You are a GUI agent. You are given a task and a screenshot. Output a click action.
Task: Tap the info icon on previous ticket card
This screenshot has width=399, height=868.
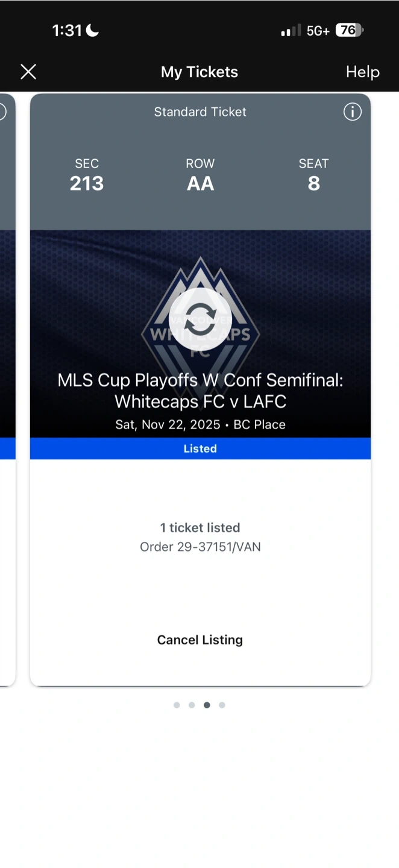pos(2,112)
